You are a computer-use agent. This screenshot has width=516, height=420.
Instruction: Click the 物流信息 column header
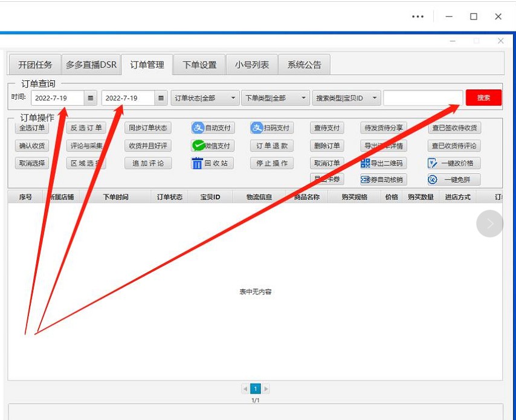[259, 197]
